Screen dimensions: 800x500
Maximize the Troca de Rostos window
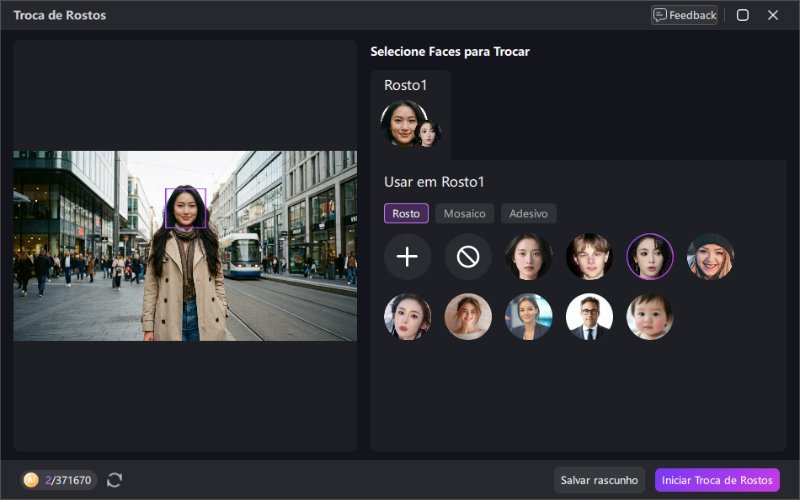coord(743,15)
